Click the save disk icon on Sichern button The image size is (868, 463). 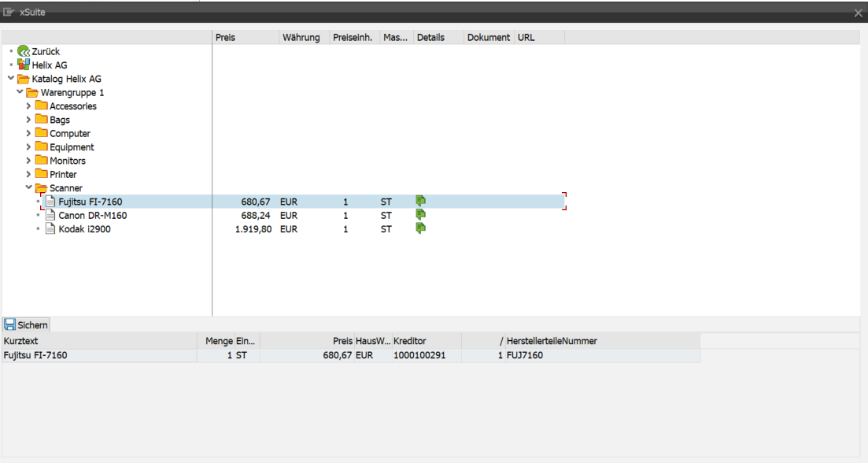9,324
